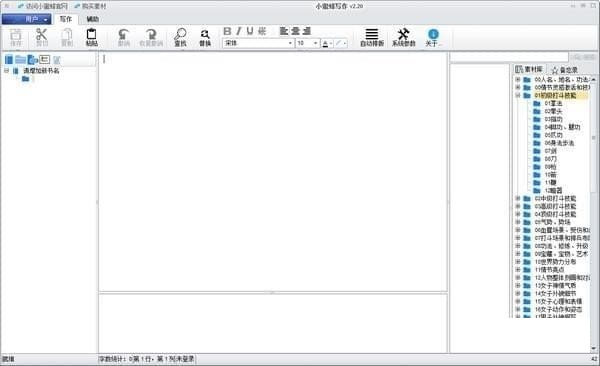The image size is (600, 366).
Task: Expand the 00人名、地名 material folder
Action: click(x=518, y=79)
